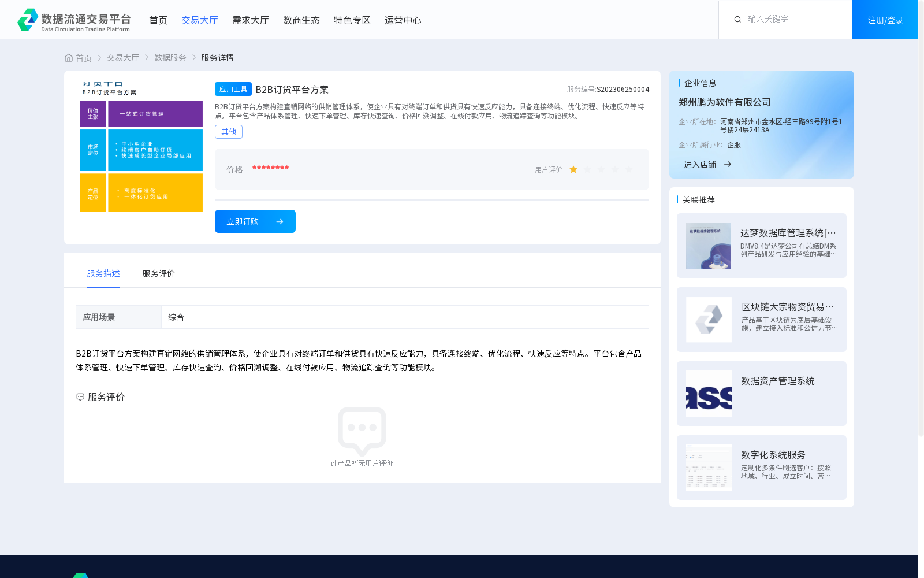Open 数字化系统服务 recommendation thumbnail

pyautogui.click(x=709, y=468)
